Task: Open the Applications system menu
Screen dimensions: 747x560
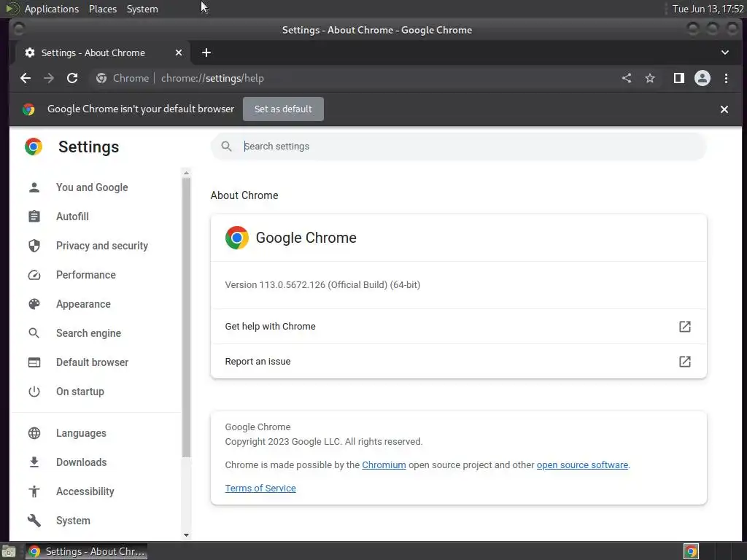Action: coord(51,9)
